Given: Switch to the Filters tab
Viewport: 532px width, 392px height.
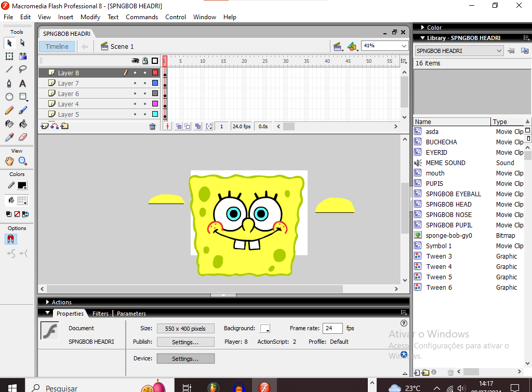Looking at the screenshot, I should (x=100, y=313).
